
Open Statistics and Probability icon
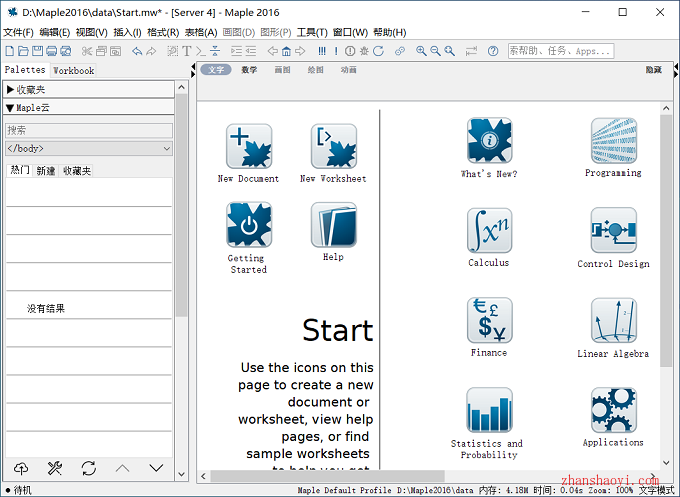click(490, 410)
